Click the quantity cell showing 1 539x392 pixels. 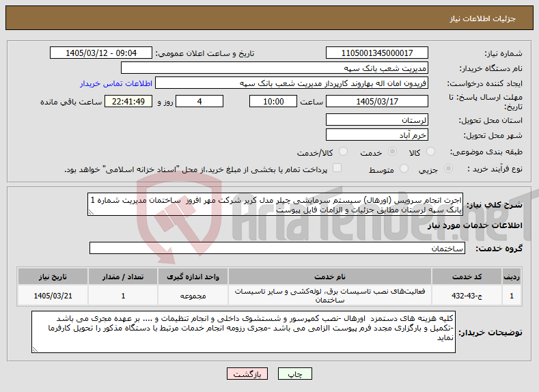pyautogui.click(x=123, y=296)
